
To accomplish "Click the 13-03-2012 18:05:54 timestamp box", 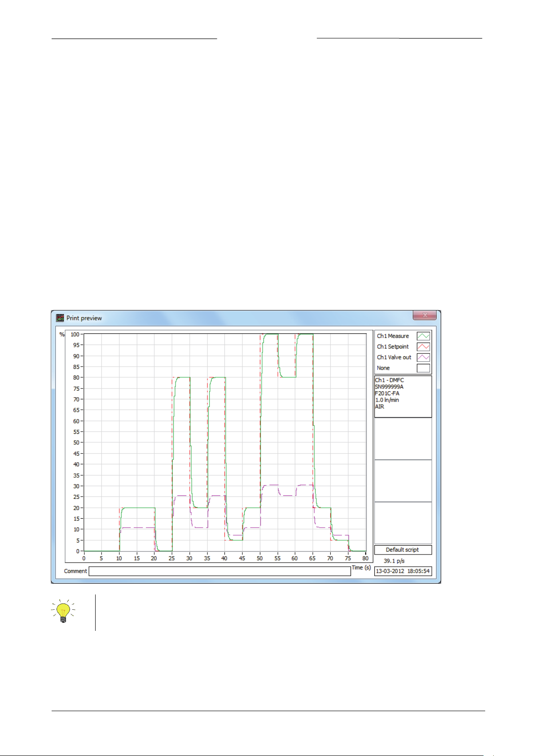I will pos(403,571).
